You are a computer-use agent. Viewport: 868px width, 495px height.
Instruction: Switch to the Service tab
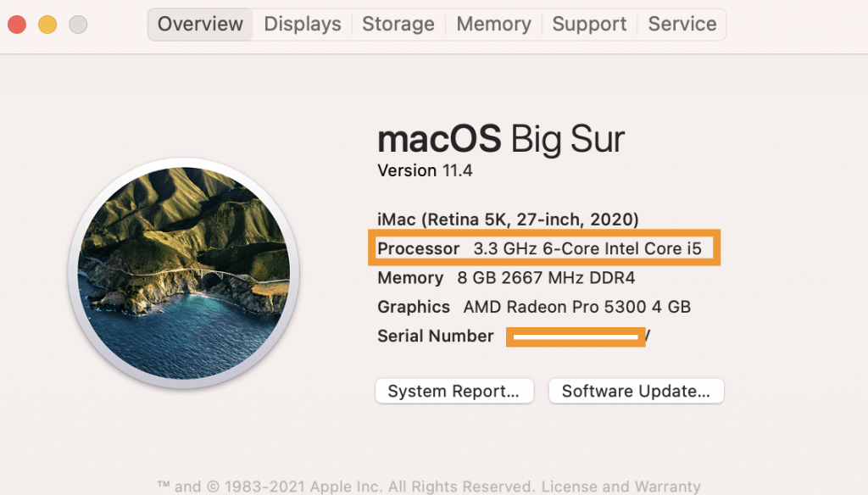tap(682, 24)
